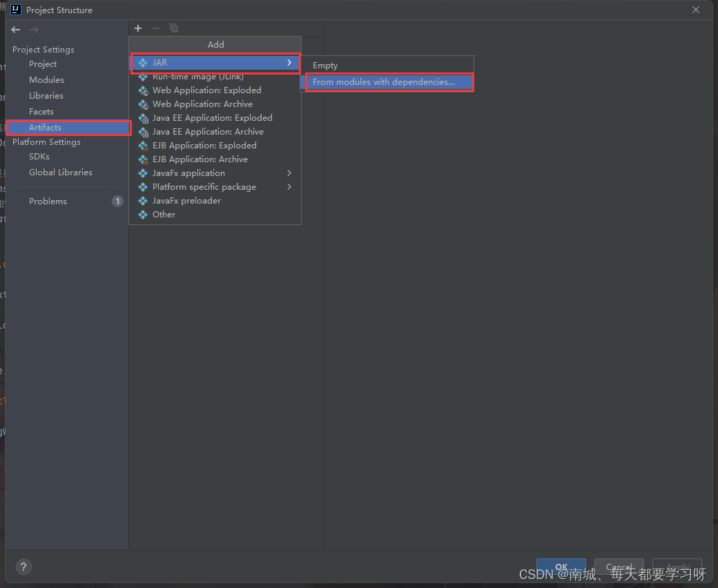
Task: Select the Other artifact type
Action: (164, 214)
